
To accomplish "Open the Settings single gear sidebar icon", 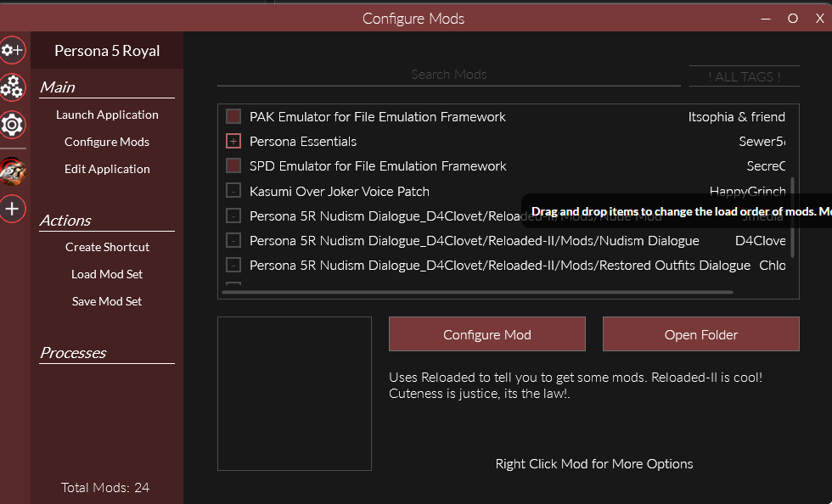I will pos(12,125).
